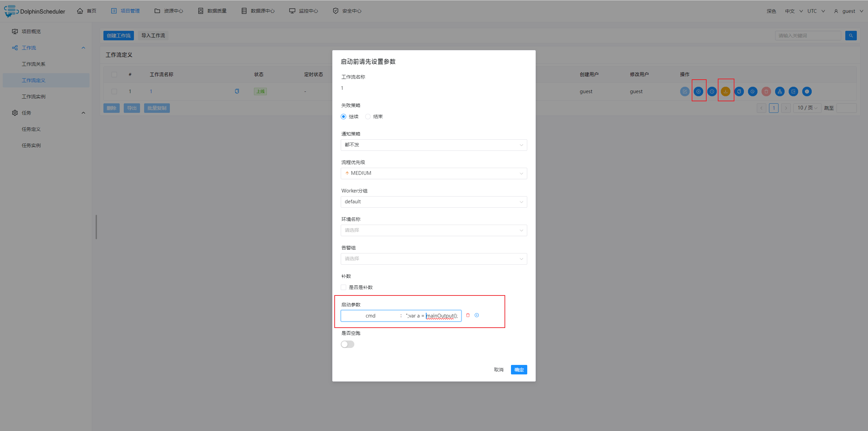Select the 结束 failure strategy radio

[x=368, y=117]
